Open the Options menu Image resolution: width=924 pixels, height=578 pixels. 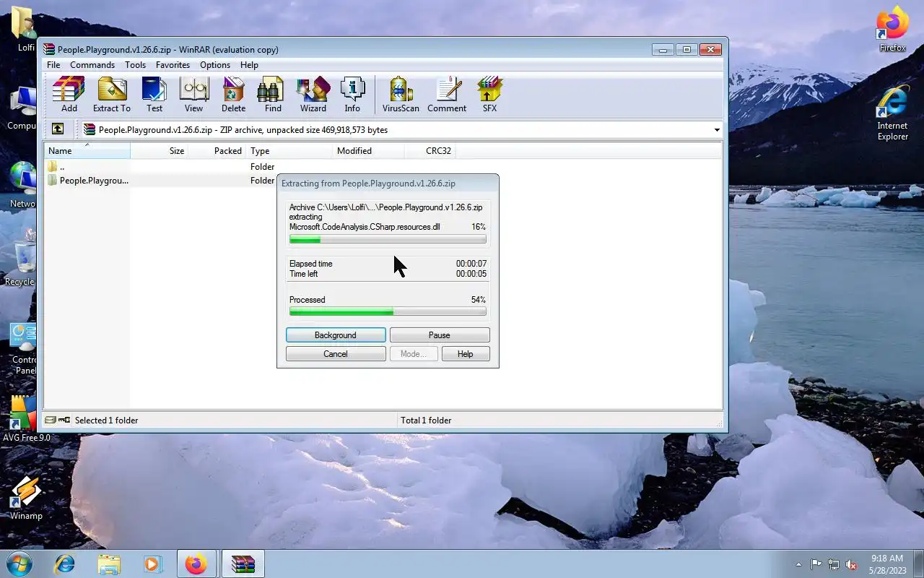(215, 65)
